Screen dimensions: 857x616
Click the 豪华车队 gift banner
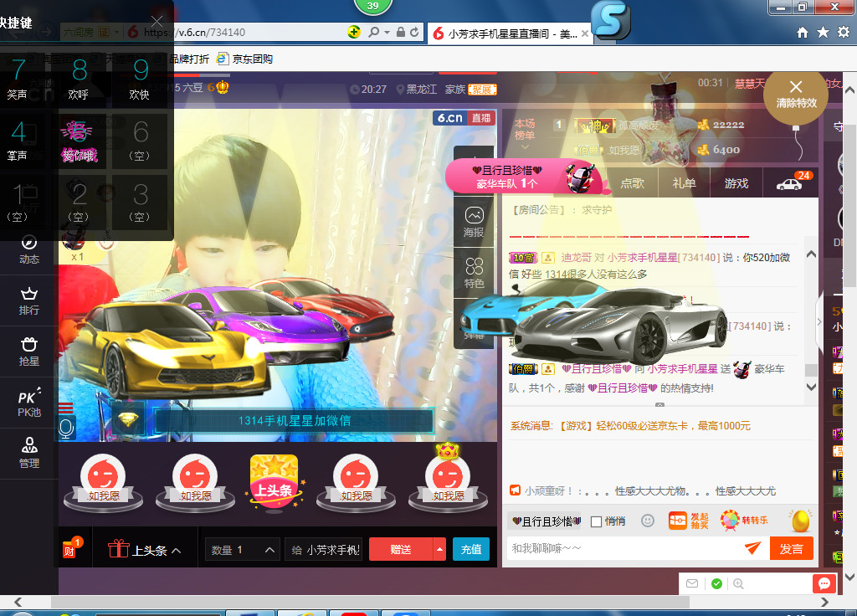pyautogui.click(x=527, y=177)
